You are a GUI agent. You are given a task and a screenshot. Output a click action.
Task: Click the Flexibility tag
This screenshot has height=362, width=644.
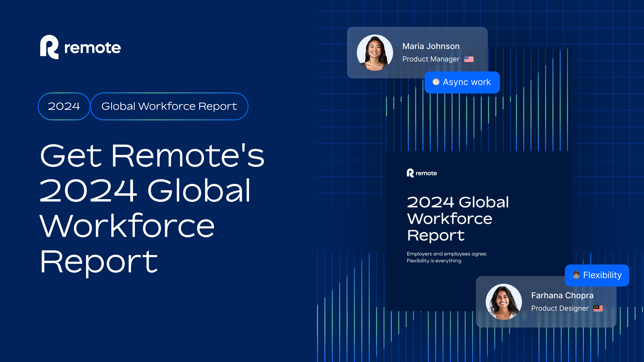pos(597,275)
